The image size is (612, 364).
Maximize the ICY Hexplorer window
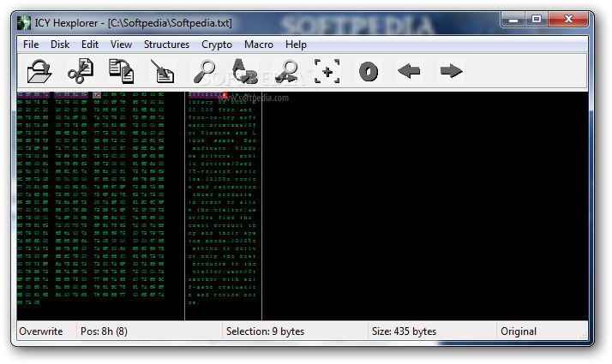pos(537,19)
